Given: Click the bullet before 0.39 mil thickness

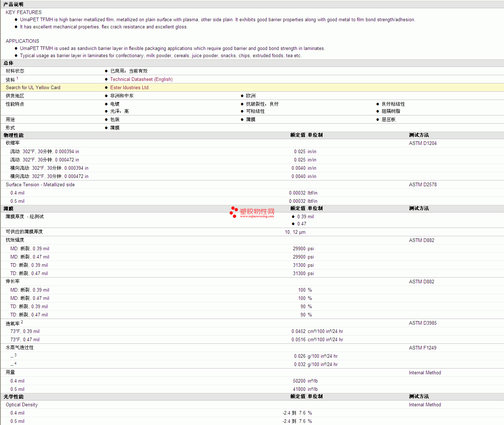Looking at the screenshot, I should tap(293, 217).
